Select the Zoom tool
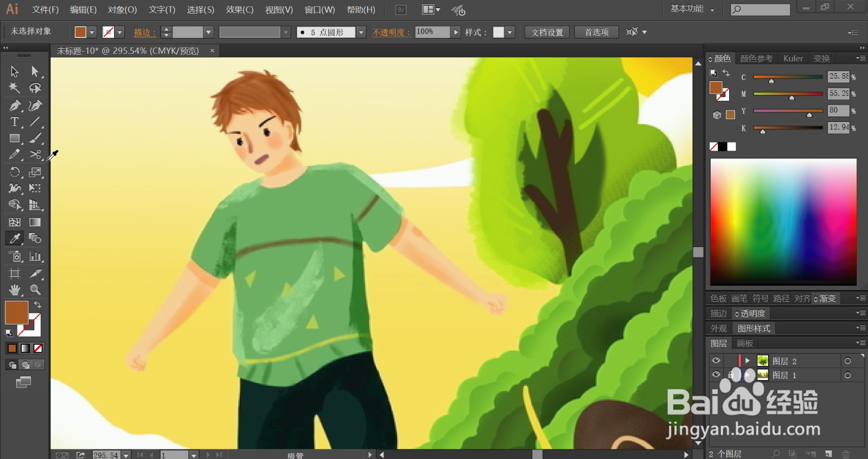The width and height of the screenshot is (868, 459). click(35, 290)
